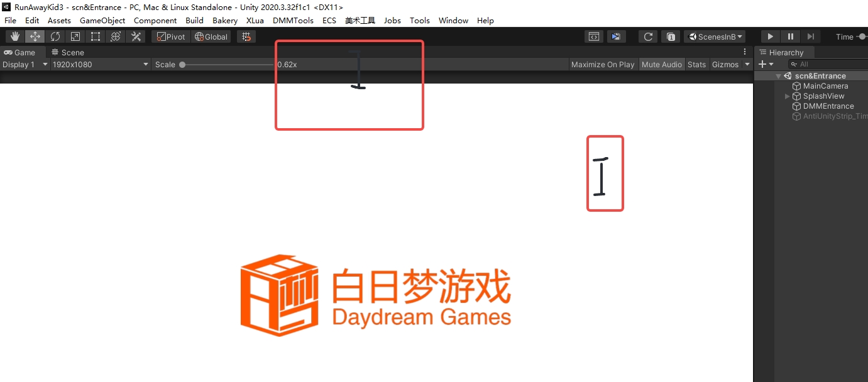Open the Bakery menu
The image size is (868, 382).
[x=225, y=20]
